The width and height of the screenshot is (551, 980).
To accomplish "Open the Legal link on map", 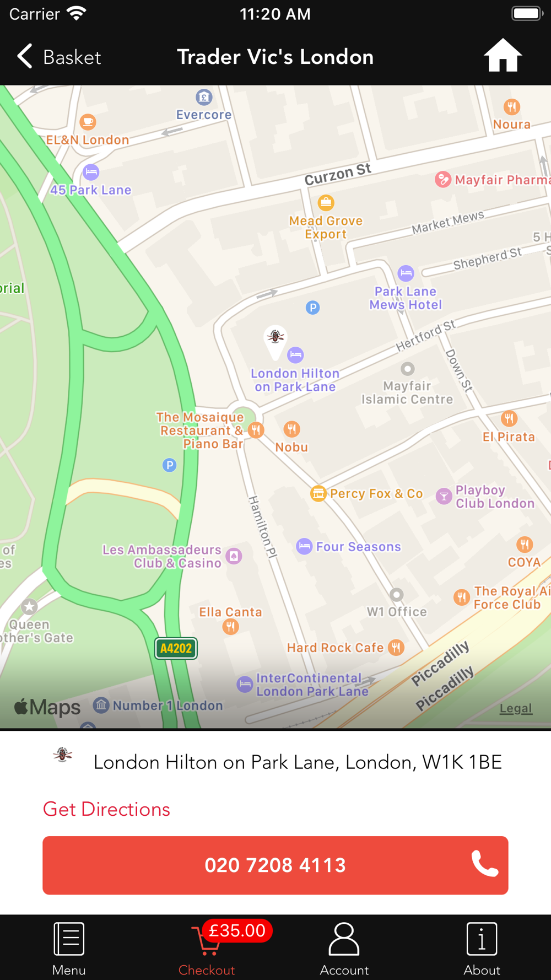I will (516, 708).
